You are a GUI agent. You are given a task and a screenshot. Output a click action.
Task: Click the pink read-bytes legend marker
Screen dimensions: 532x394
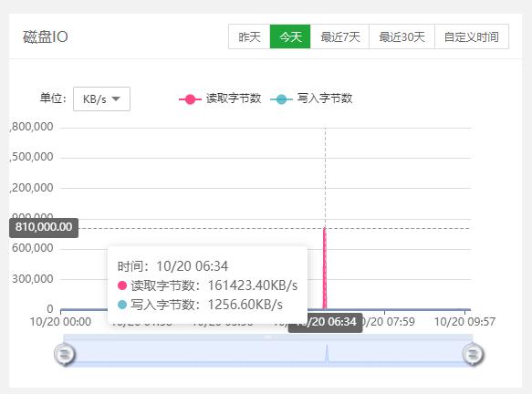click(x=190, y=99)
